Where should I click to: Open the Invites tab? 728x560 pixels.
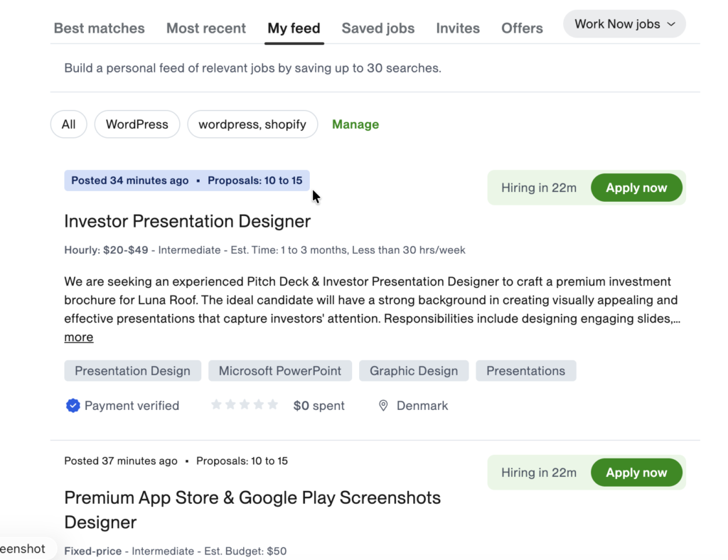(x=458, y=28)
